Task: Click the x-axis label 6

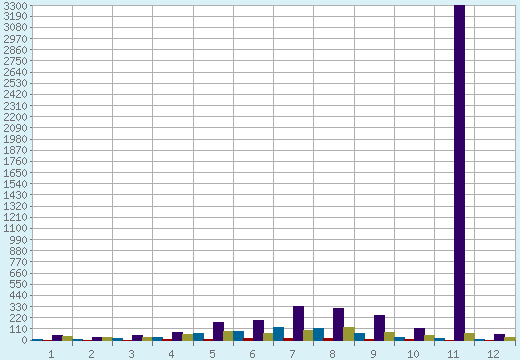Action: [x=252, y=354]
